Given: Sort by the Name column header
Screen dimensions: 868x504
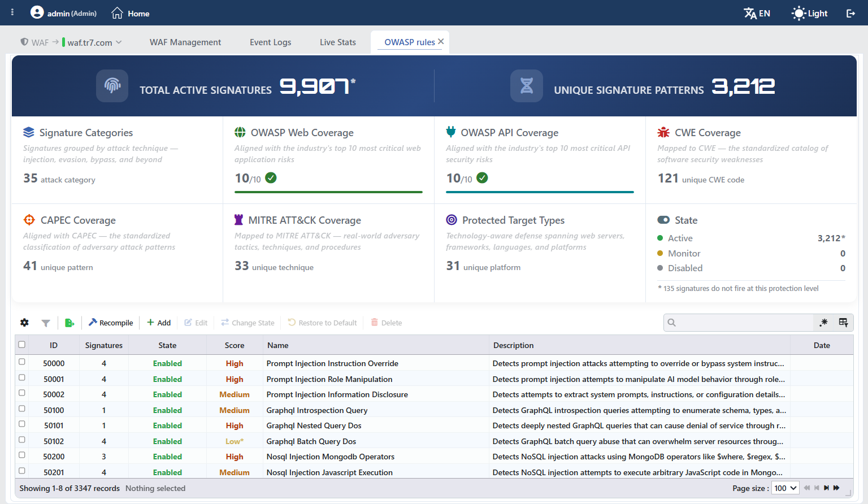Looking at the screenshot, I should (376, 345).
